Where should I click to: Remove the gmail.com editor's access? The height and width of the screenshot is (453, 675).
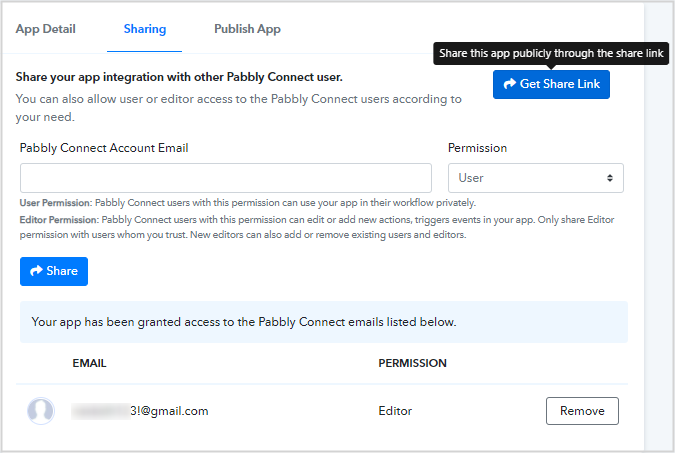[x=582, y=411]
